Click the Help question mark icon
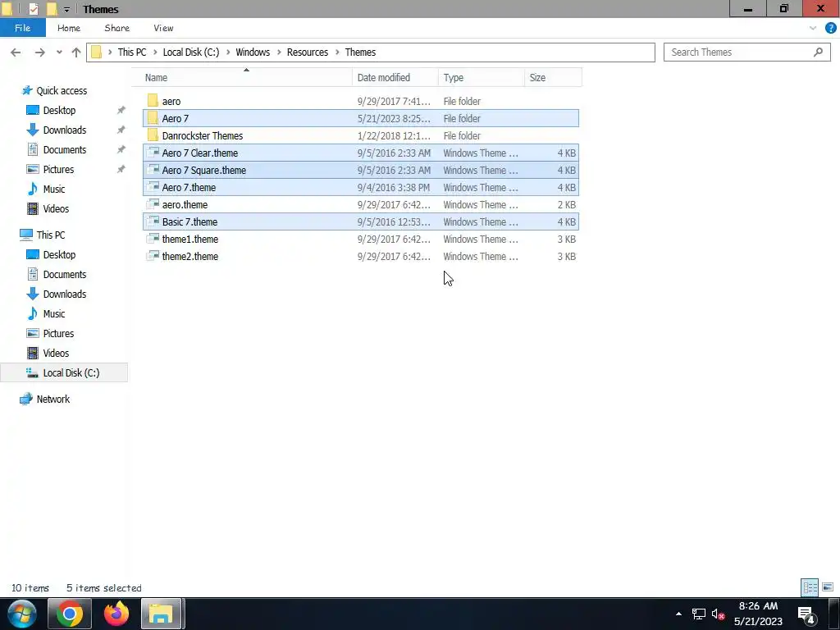Image resolution: width=840 pixels, height=630 pixels. (830, 28)
